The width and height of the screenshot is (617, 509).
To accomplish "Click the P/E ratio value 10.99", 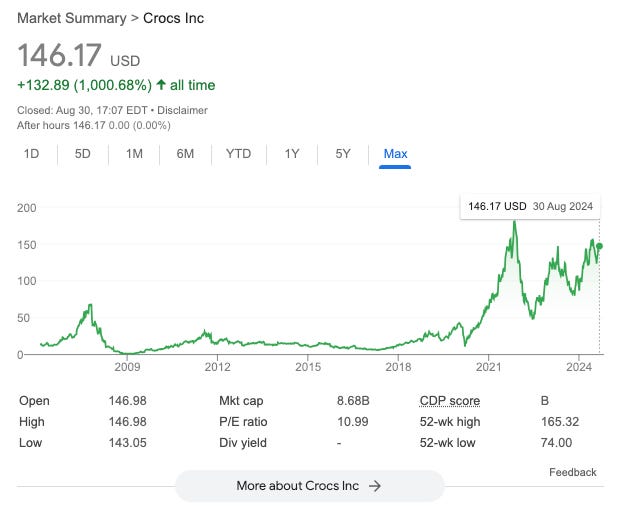I will [x=353, y=422].
